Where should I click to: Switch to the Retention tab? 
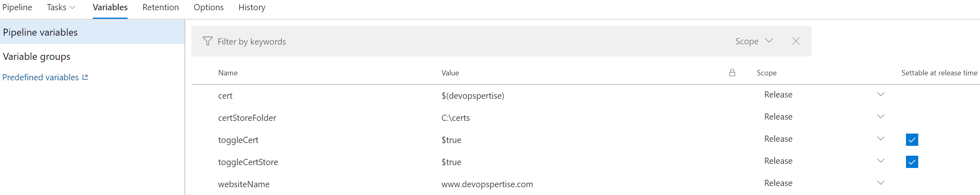(x=161, y=7)
